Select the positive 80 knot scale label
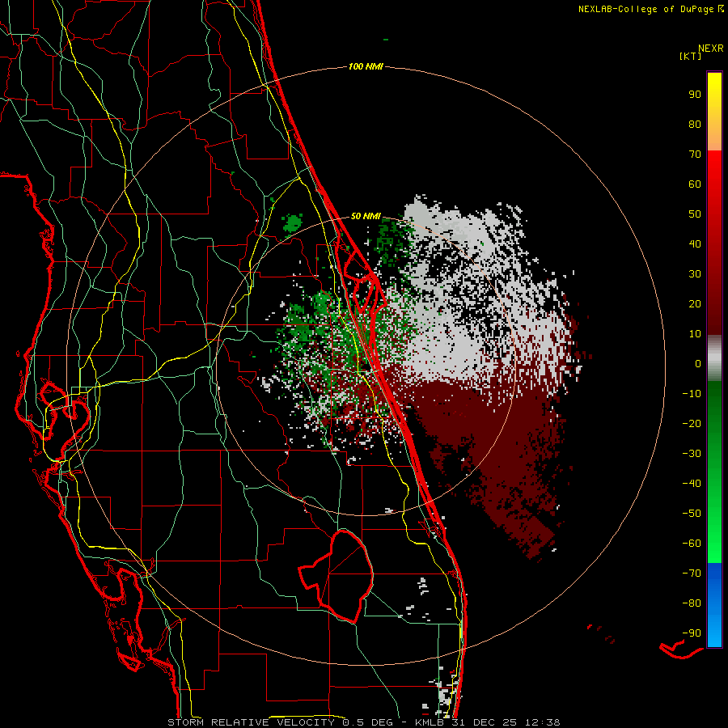 pyautogui.click(x=695, y=124)
